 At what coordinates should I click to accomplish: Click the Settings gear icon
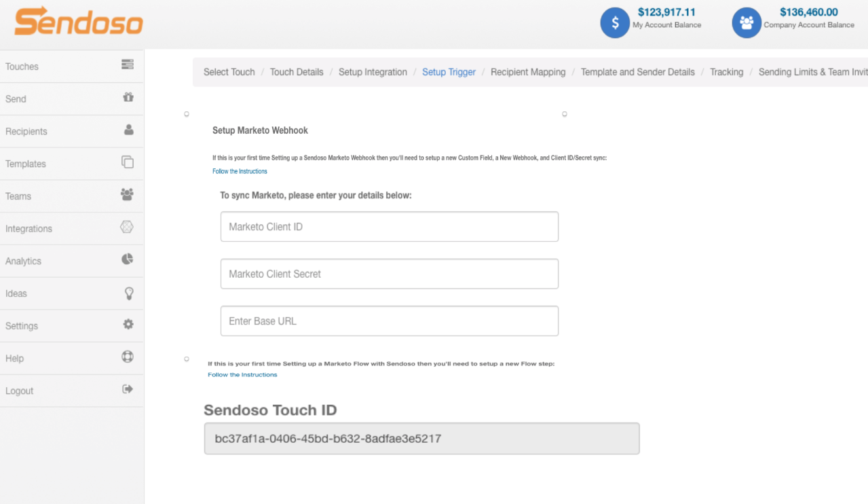click(x=128, y=325)
